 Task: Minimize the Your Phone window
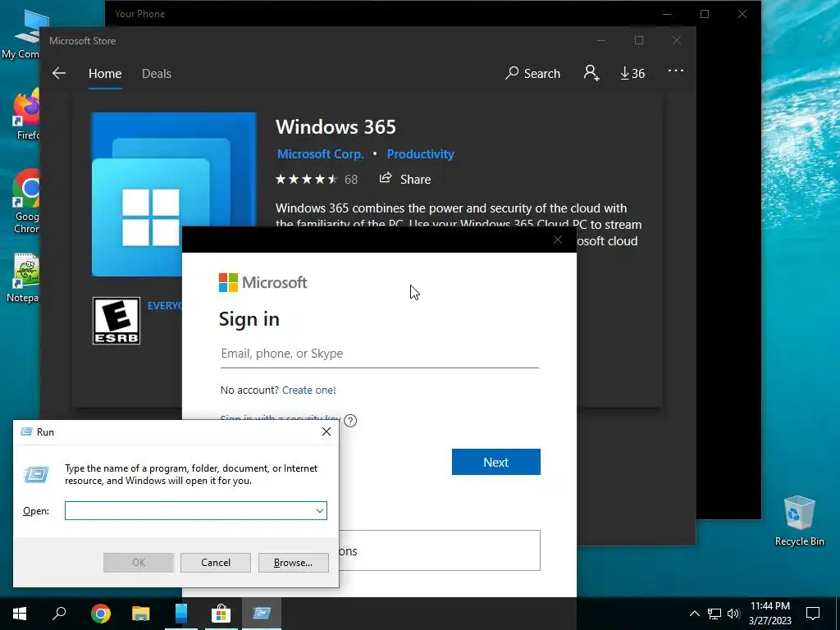tap(667, 14)
